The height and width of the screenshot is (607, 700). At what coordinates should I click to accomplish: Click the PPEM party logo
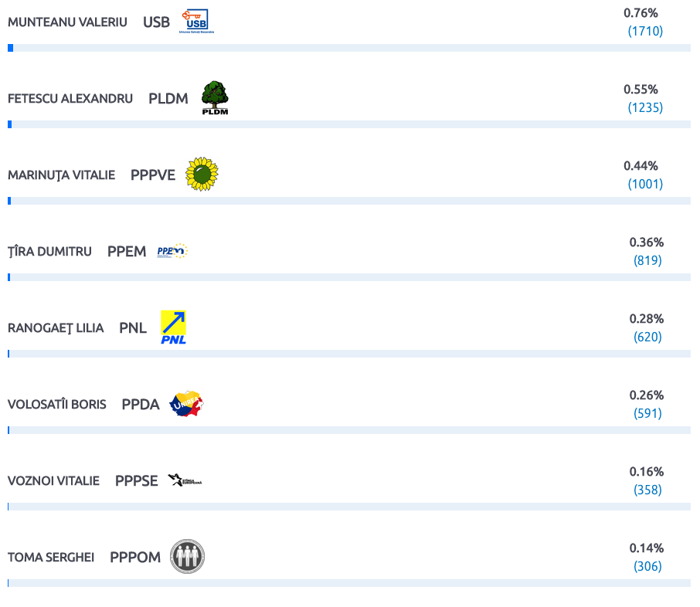[x=172, y=251]
